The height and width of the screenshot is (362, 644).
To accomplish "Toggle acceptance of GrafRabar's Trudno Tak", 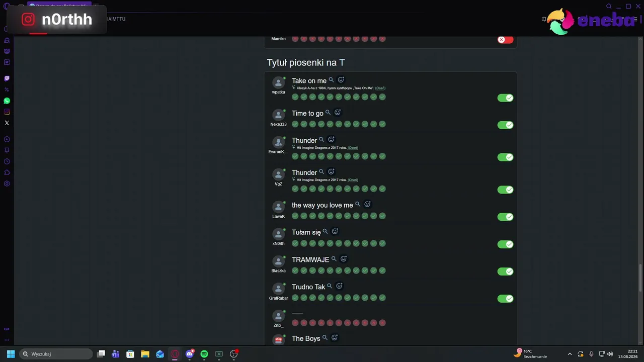I will [505, 299].
